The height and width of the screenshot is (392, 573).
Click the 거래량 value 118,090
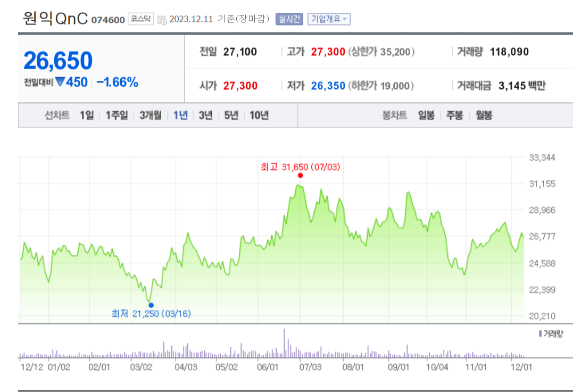[509, 52]
